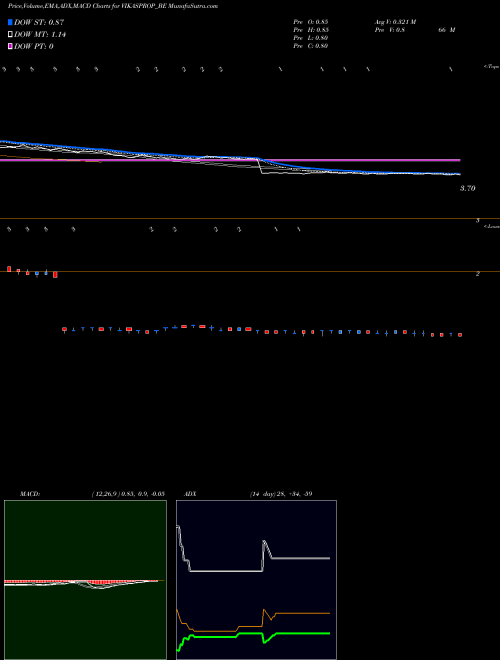This screenshot has width=500, height=660.
Task: Click the '<Tops' marker label
Action: 492,67
